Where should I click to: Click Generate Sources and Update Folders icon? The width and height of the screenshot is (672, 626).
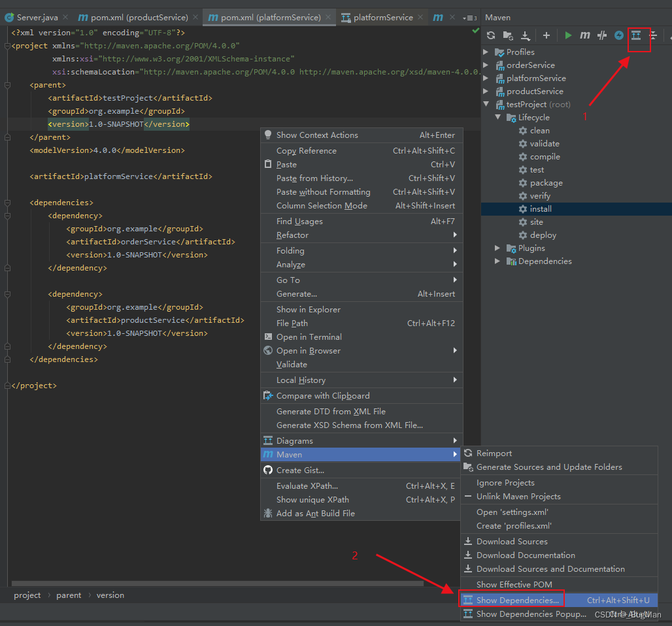507,35
